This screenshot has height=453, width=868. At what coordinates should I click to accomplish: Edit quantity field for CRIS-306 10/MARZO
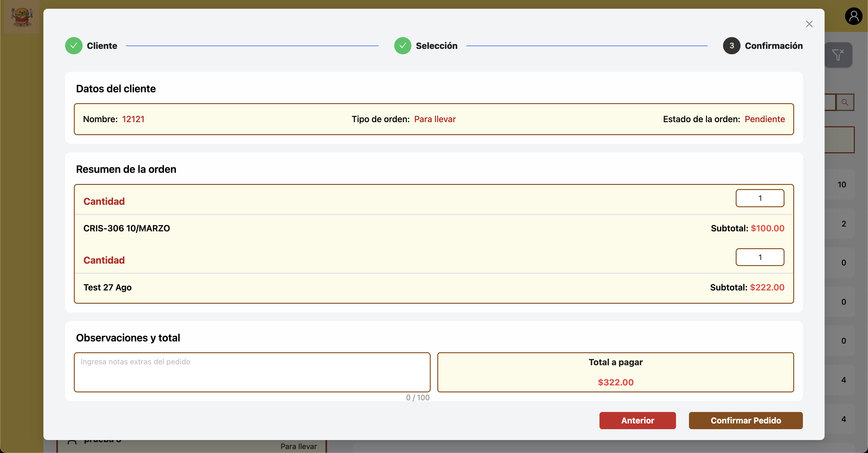pos(759,198)
